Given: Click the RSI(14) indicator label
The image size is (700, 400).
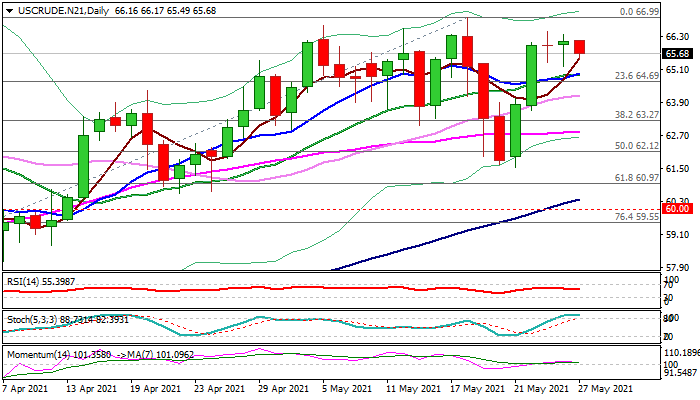Looking at the screenshot, I should coord(37,280).
